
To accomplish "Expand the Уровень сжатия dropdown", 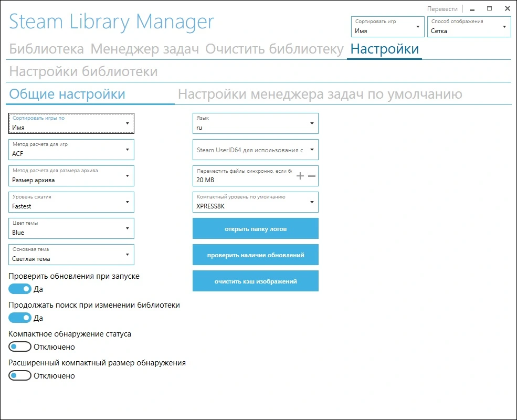I will [71, 202].
